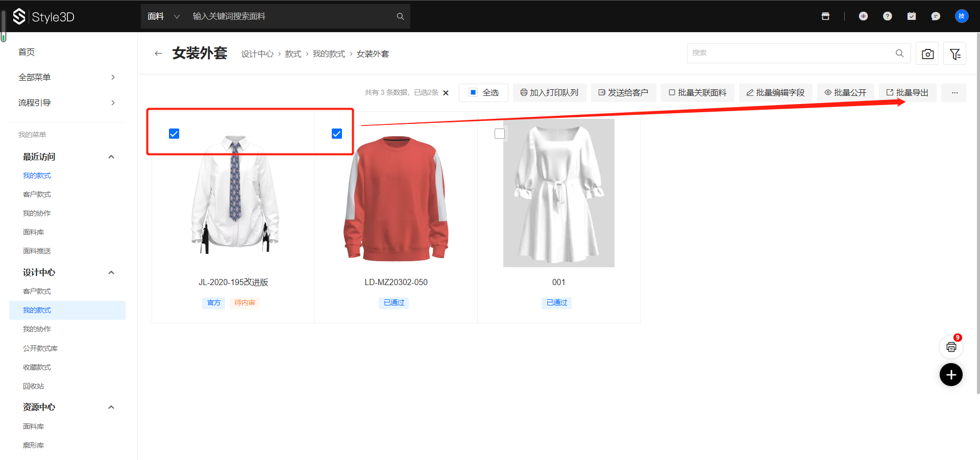Uncheck the JL-2020-195改进版 checkbox
The height and width of the screenshot is (460, 980).
[174, 134]
